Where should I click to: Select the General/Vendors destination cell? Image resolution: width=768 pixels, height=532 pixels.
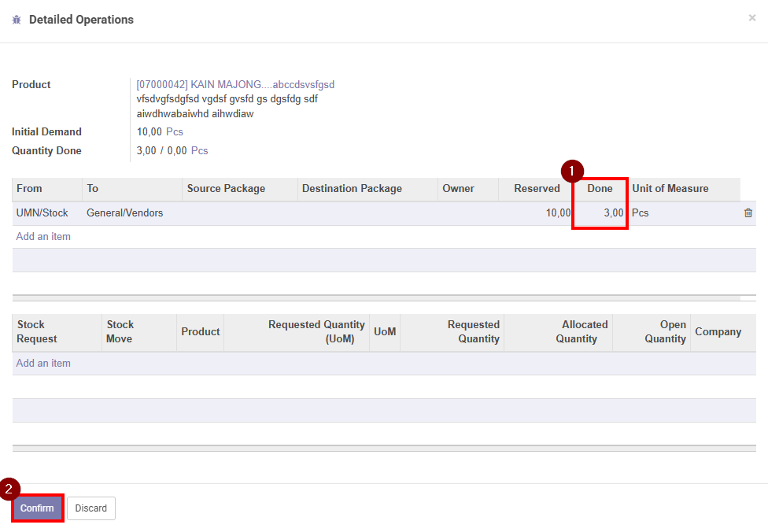(x=125, y=213)
